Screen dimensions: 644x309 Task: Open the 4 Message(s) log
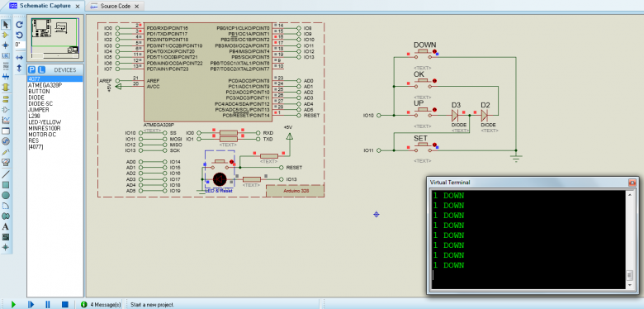[x=101, y=305]
